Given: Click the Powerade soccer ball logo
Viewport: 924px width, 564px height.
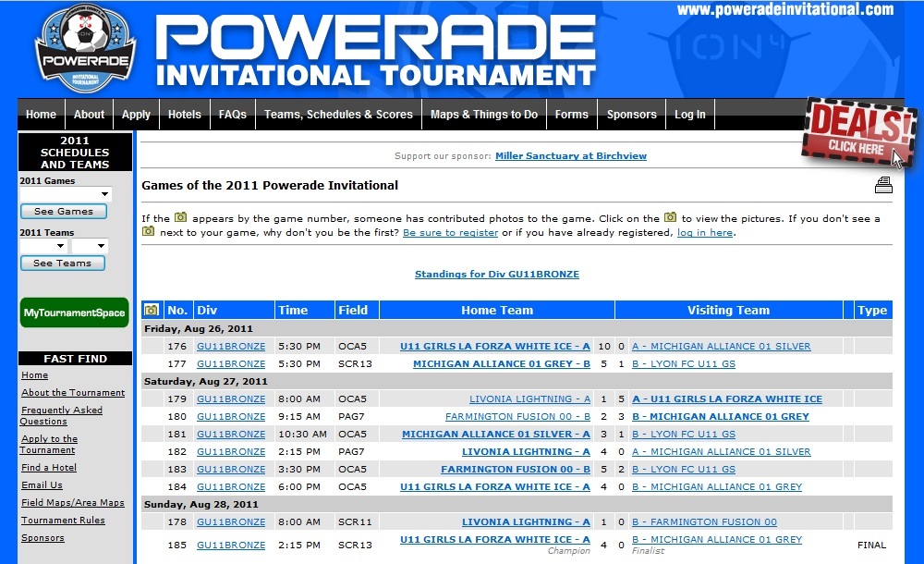Looking at the screenshot, I should (85, 48).
